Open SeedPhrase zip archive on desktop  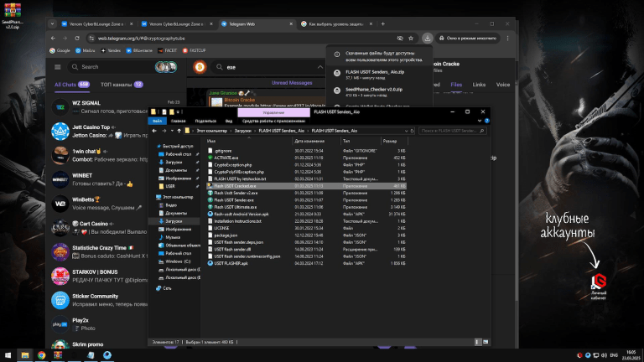13,16
